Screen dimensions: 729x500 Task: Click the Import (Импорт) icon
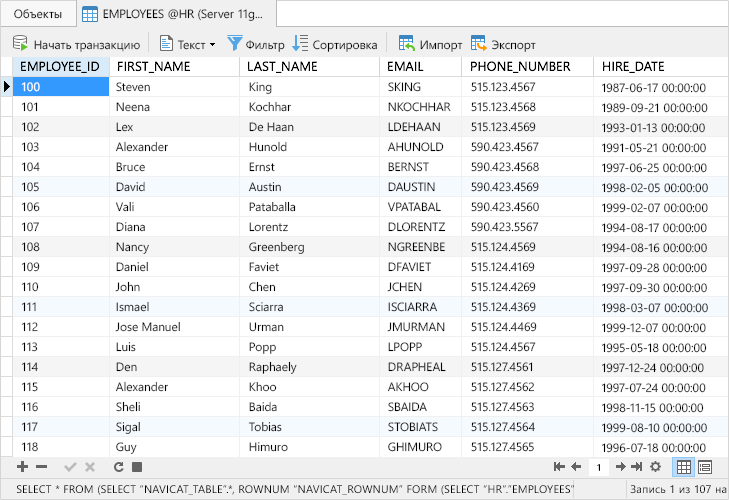[407, 44]
